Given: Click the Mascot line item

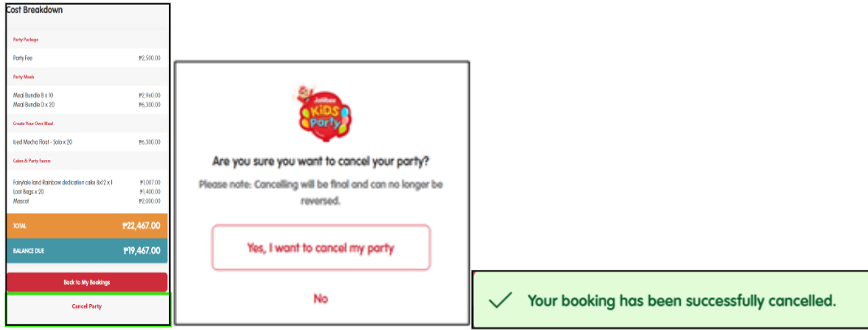Looking at the screenshot, I should point(87,201).
